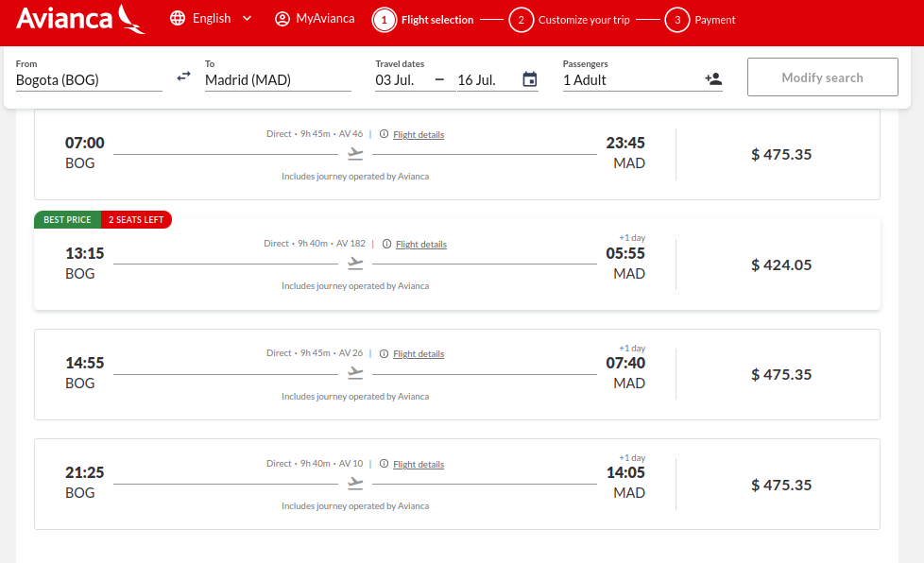Viewport: 924px width, 563px height.
Task: Select the $ 475.35 fare for 07:00 flight
Action: pos(781,154)
